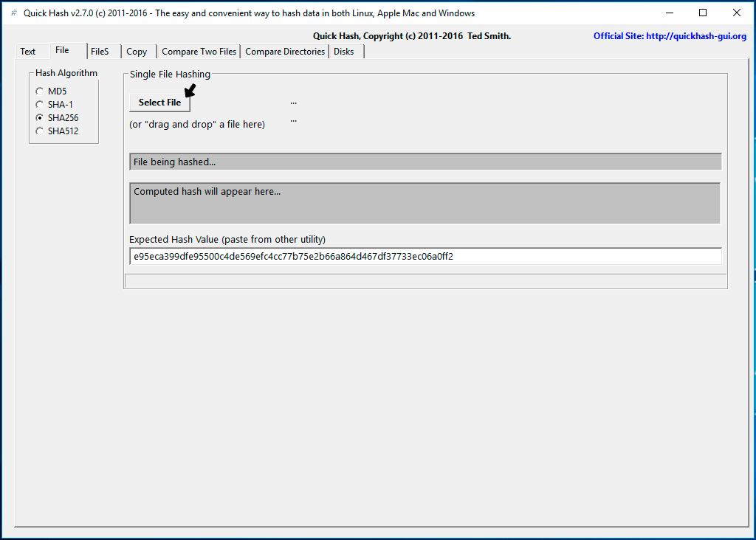
Task: Maximize the Quick Hash window
Action: coord(703,13)
